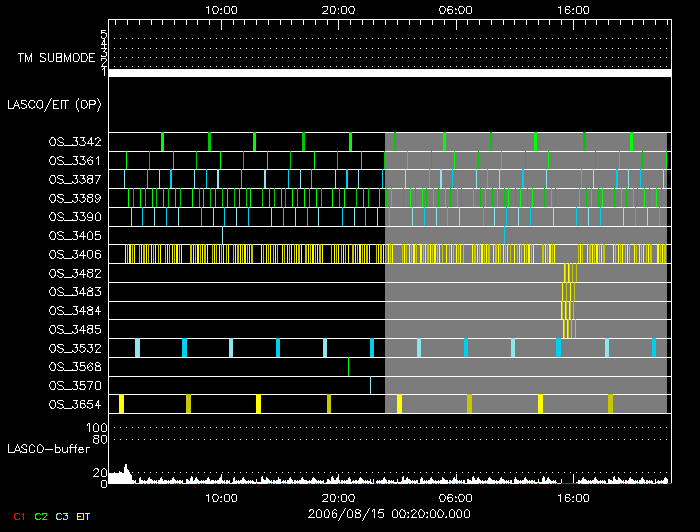700x532 pixels.
Task: Click the OS_3405 row label
Action: point(75,236)
